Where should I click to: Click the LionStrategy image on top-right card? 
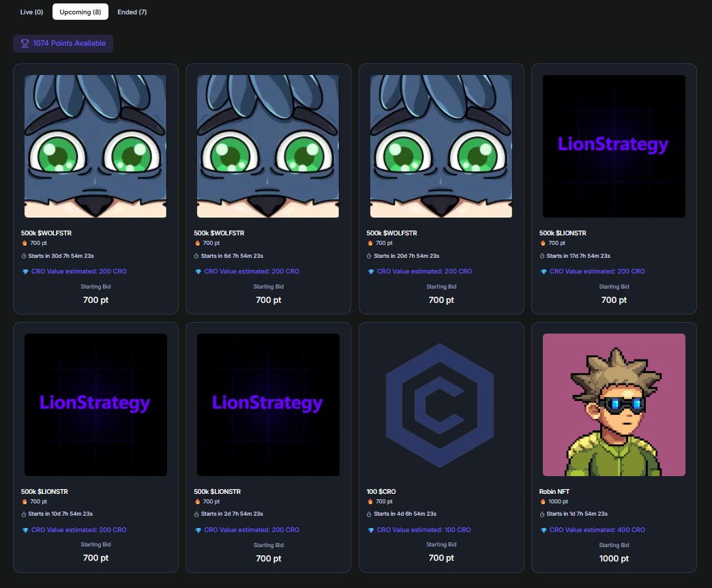pyautogui.click(x=613, y=145)
